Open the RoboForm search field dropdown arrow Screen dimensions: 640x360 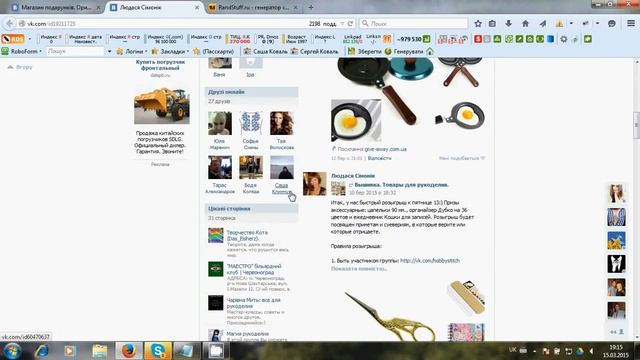pyautogui.click(x=109, y=51)
